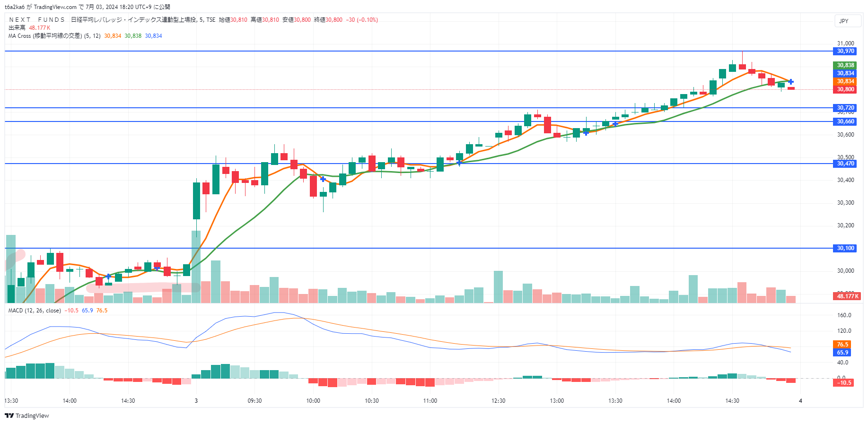Image resolution: width=868 pixels, height=424 pixels.
Task: Click the blue cross marker near 10:00
Action: [x=323, y=179]
